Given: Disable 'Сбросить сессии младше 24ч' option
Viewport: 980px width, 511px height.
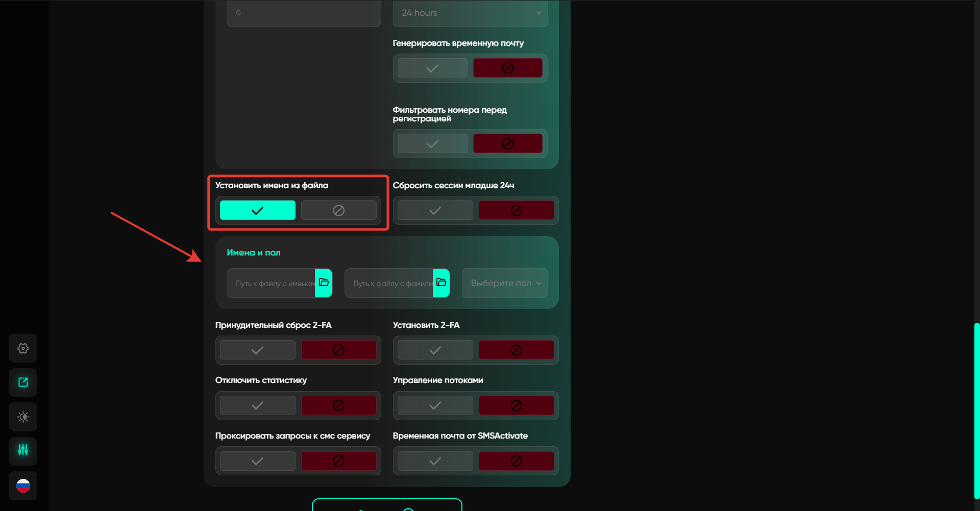Looking at the screenshot, I should [516, 210].
